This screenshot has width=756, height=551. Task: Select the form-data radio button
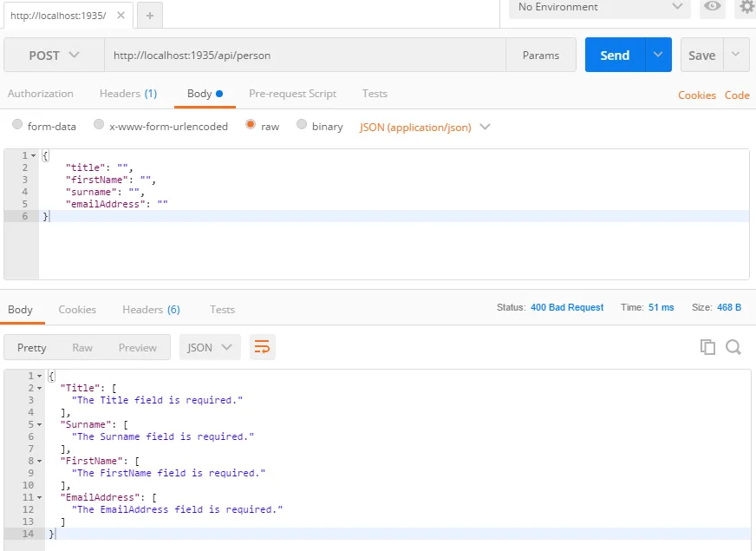click(17, 125)
